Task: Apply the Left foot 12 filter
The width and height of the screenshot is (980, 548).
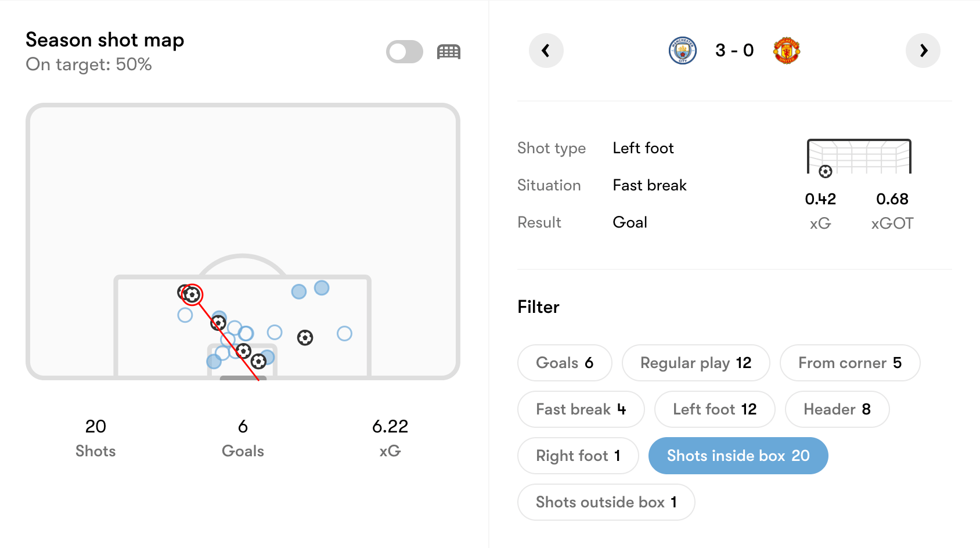Action: point(715,409)
